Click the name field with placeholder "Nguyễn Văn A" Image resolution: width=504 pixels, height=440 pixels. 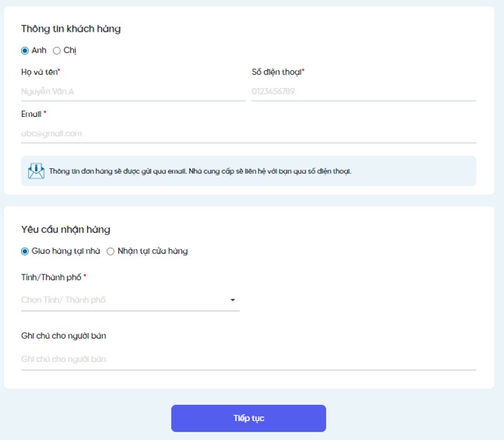tap(133, 91)
